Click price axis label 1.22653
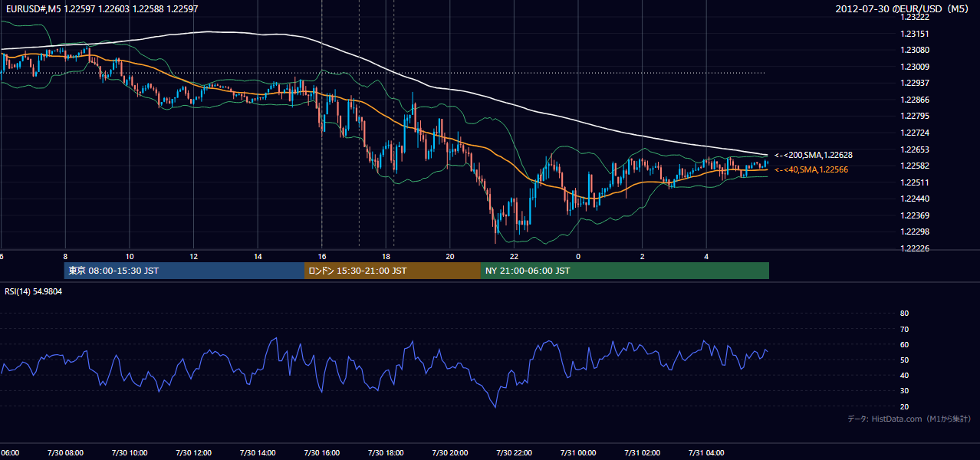Viewport: 980px width, 460px height. pyautogui.click(x=915, y=149)
